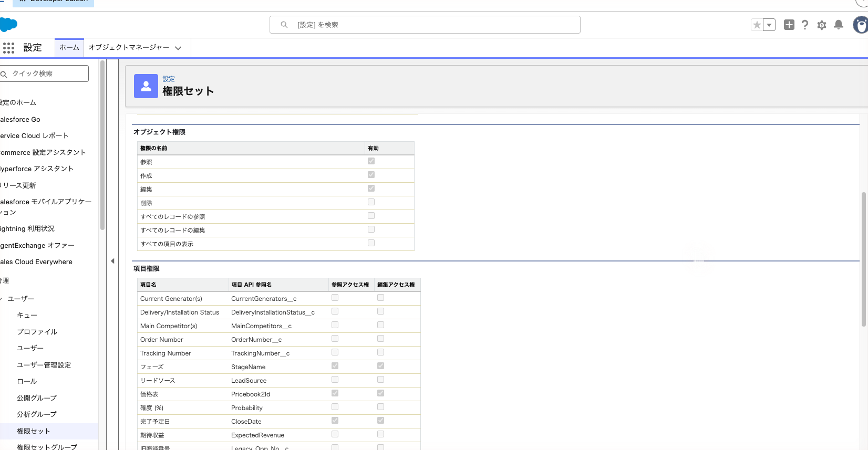868x450 pixels.
Task: Open the global actions plus icon
Action: [x=789, y=25]
